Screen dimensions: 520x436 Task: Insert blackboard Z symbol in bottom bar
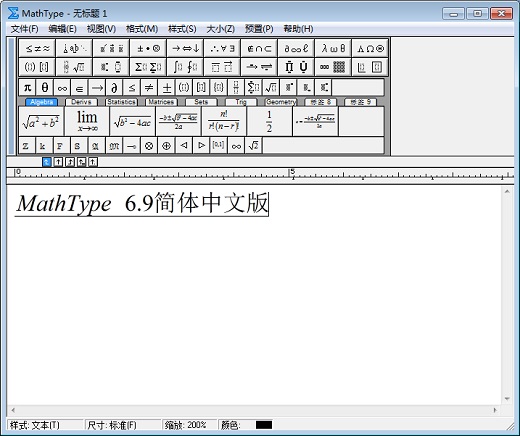coord(26,146)
